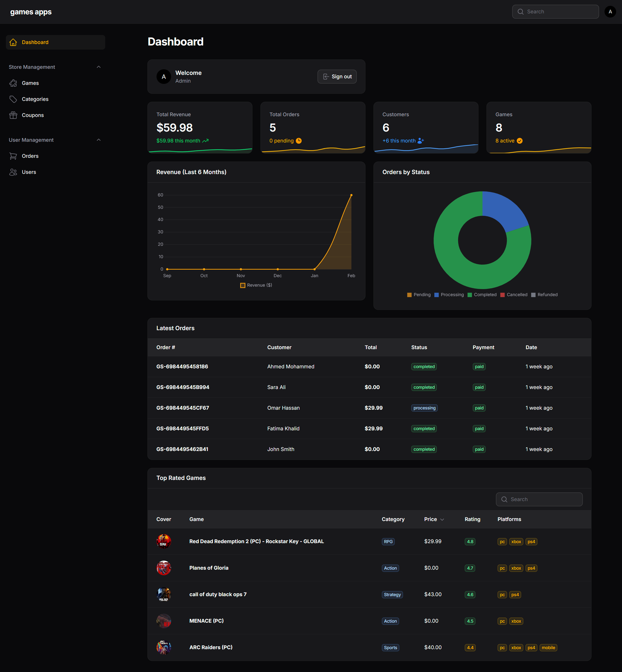Click the Dashboard home icon
The height and width of the screenshot is (672, 622).
coord(13,42)
